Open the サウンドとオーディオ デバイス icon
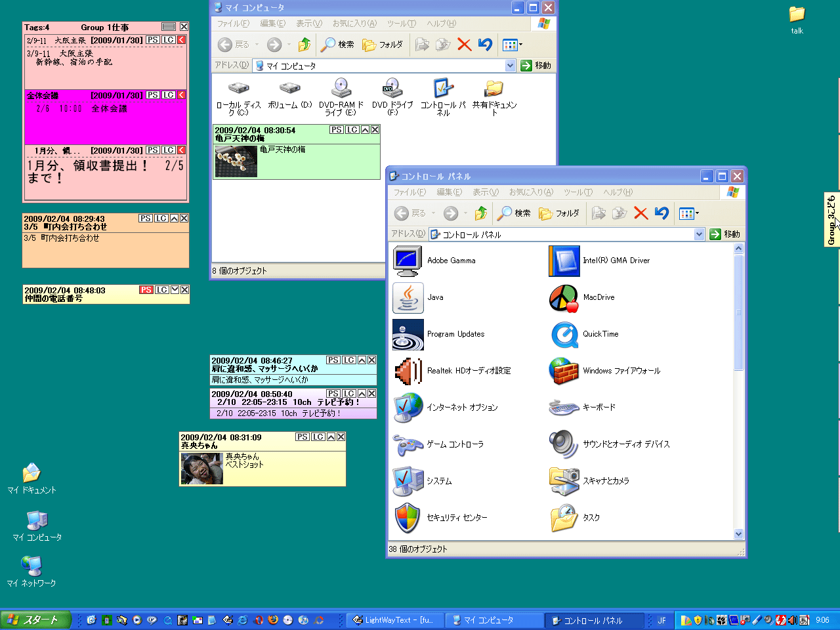The image size is (840, 630). 564,444
